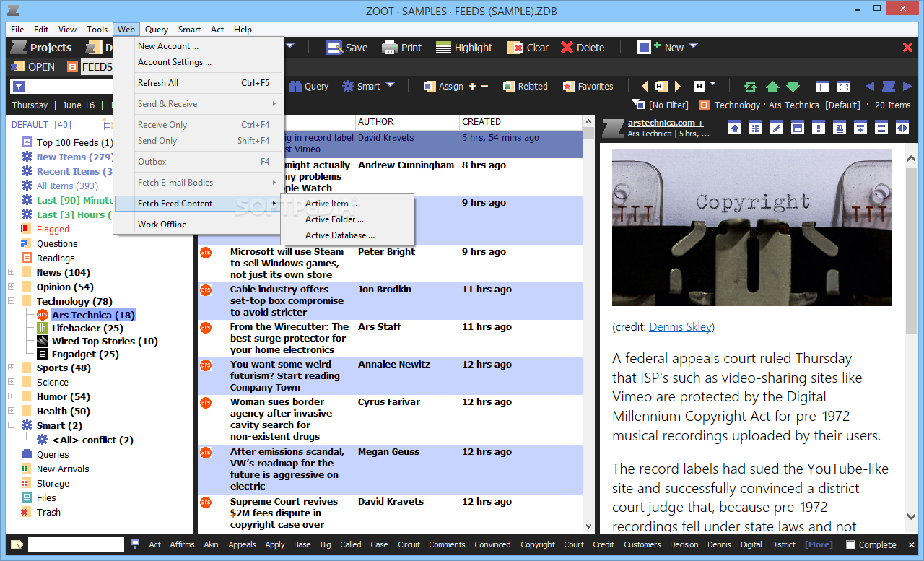
Task: Select Active Folder submenu item
Action: tap(347, 219)
